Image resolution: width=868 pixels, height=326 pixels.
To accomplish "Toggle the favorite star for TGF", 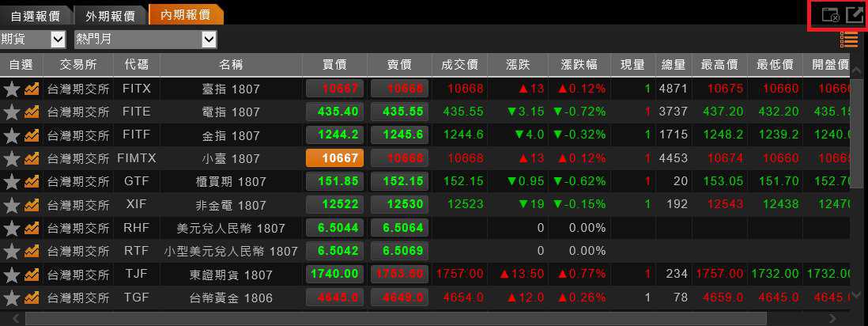I will (11, 298).
